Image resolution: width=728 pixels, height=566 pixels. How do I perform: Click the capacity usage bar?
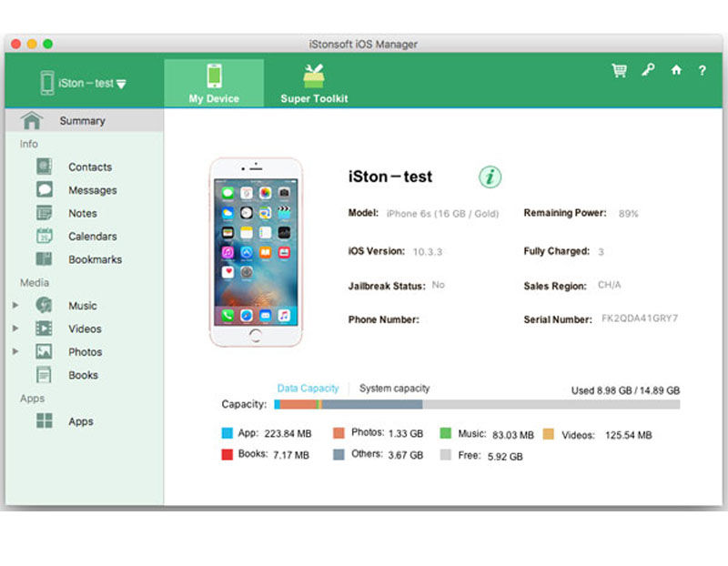(x=477, y=404)
